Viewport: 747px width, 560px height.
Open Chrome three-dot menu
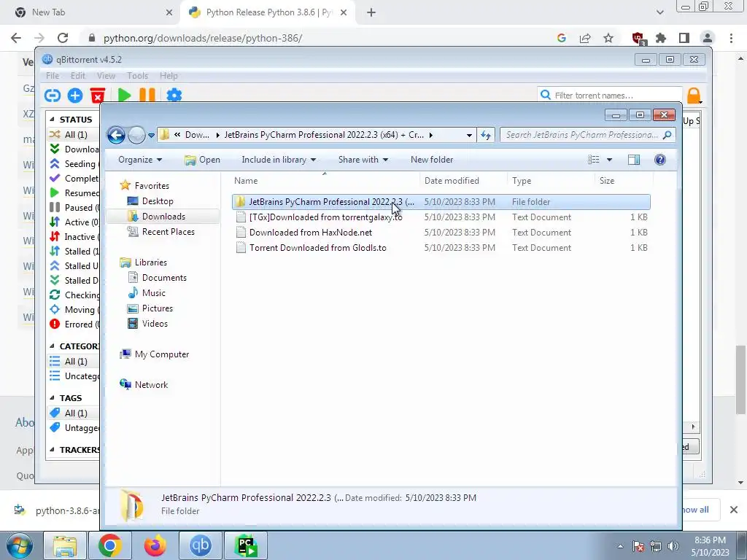731,38
